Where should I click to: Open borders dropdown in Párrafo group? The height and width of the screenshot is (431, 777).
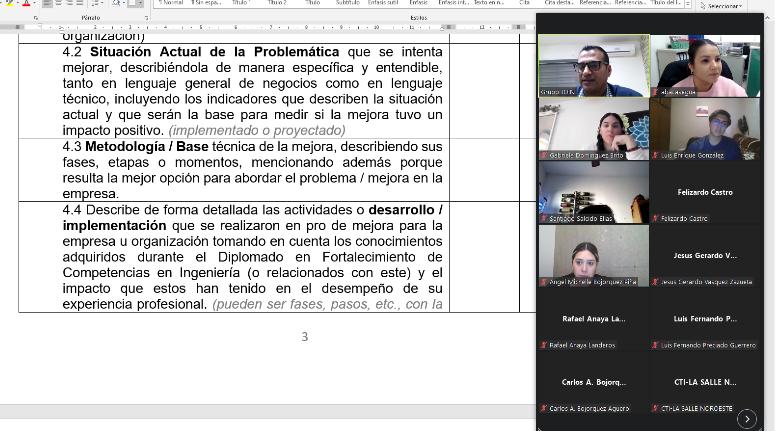click(x=141, y=3)
